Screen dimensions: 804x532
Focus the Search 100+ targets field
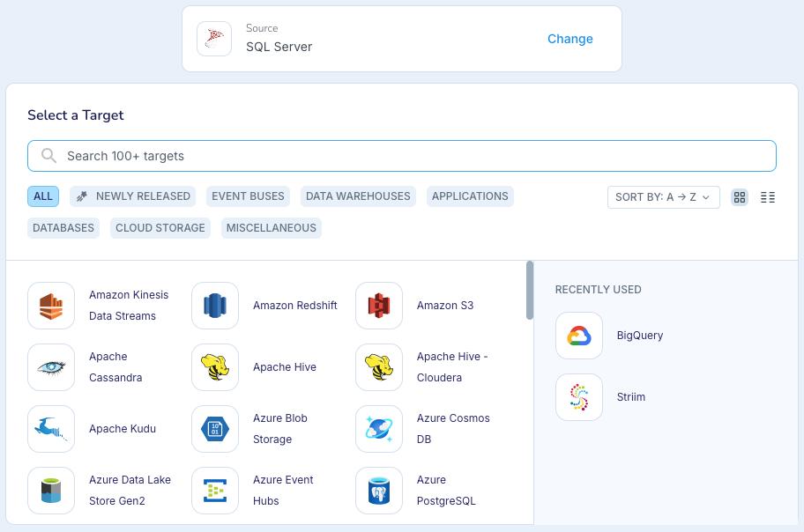click(402, 156)
